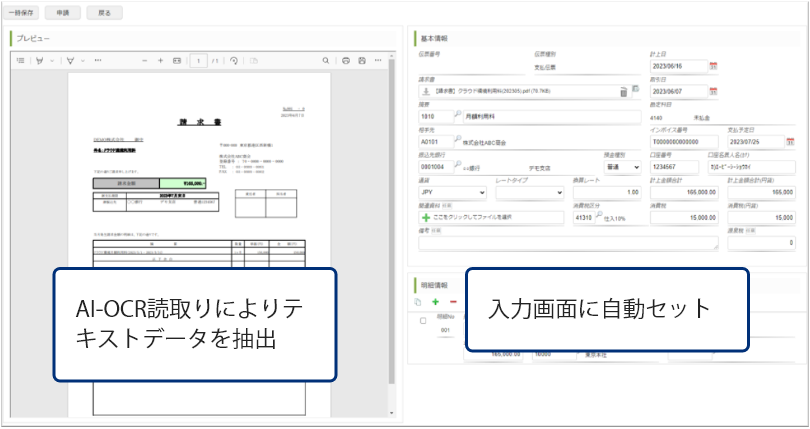Click the 口座番号 field 1234567
This screenshot has height=429, width=810.
click(x=674, y=167)
